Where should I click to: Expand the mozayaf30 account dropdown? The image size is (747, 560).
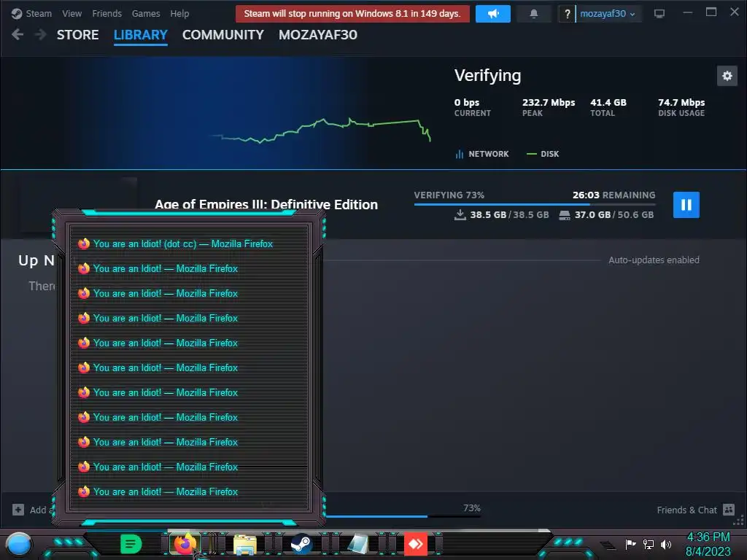[608, 14]
